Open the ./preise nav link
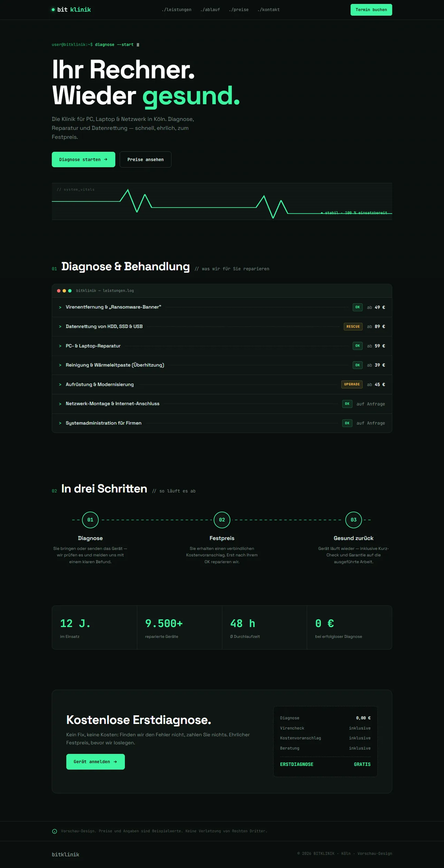Image resolution: width=444 pixels, height=868 pixels. [239, 10]
